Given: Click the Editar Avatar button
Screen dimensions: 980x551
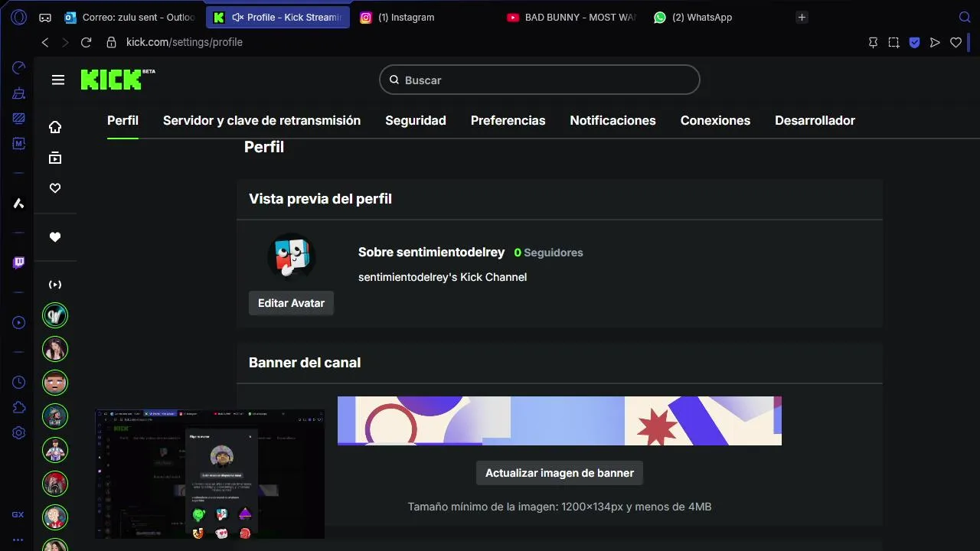Looking at the screenshot, I should pyautogui.click(x=291, y=303).
